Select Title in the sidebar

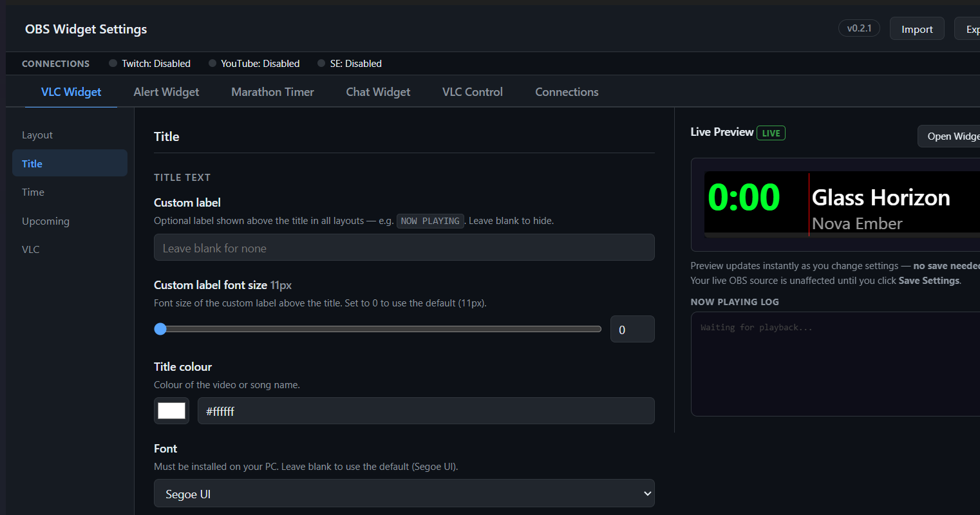click(70, 164)
